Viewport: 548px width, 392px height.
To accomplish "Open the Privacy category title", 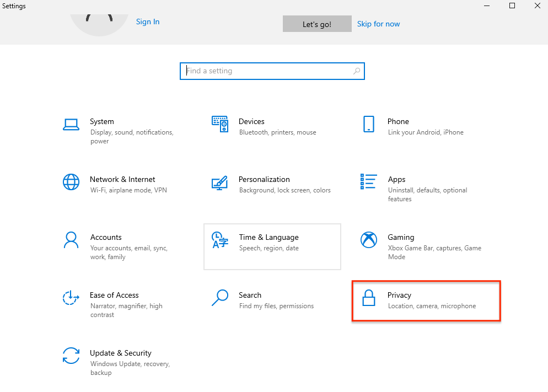I will (x=399, y=295).
